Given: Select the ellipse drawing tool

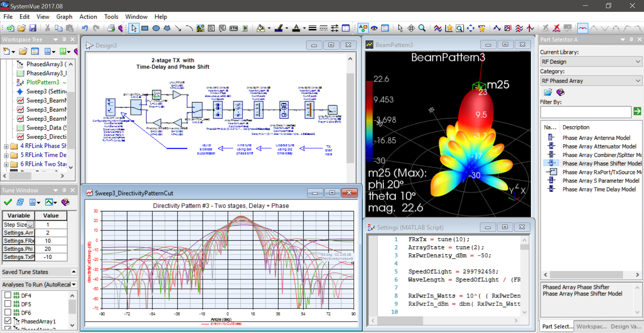Looking at the screenshot, I should click(156, 28).
